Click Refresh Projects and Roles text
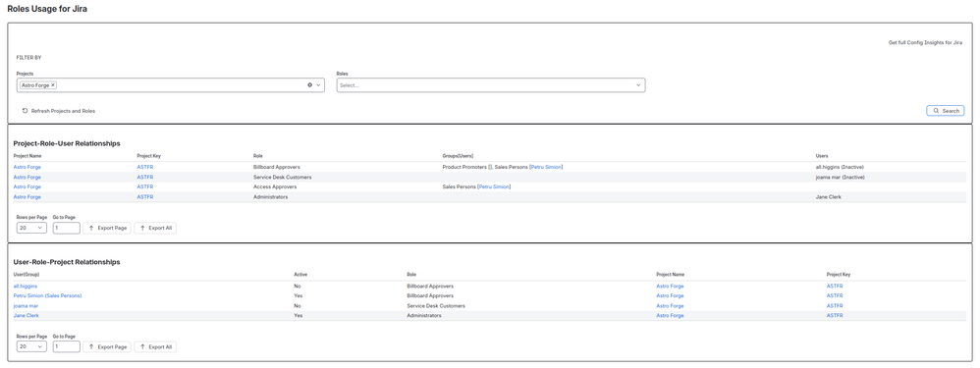This screenshot has width=980, height=368. coord(63,111)
